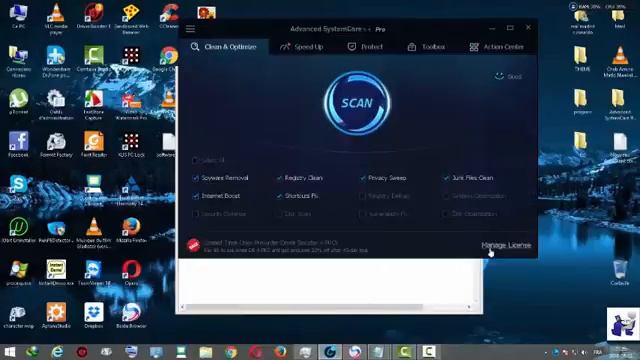This screenshot has width=640, height=360.
Task: Select the KJS PC Lock desktop icon
Action: click(131, 145)
